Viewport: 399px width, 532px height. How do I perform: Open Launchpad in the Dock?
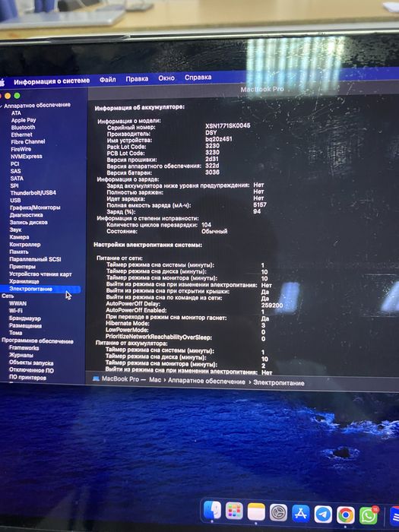coord(234,511)
